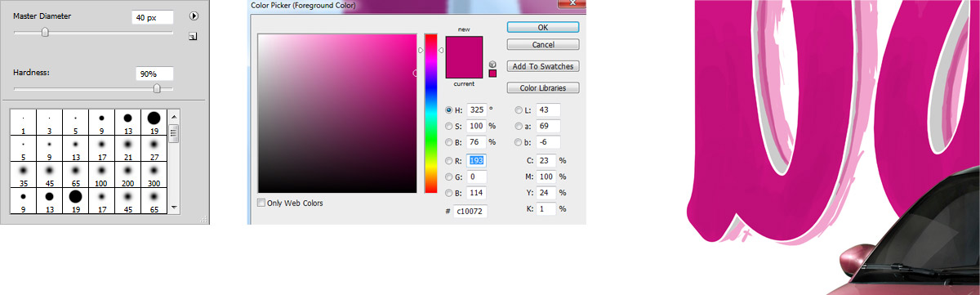Open the Color Libraries dialog
This screenshot has width=980, height=295.
[x=543, y=87]
